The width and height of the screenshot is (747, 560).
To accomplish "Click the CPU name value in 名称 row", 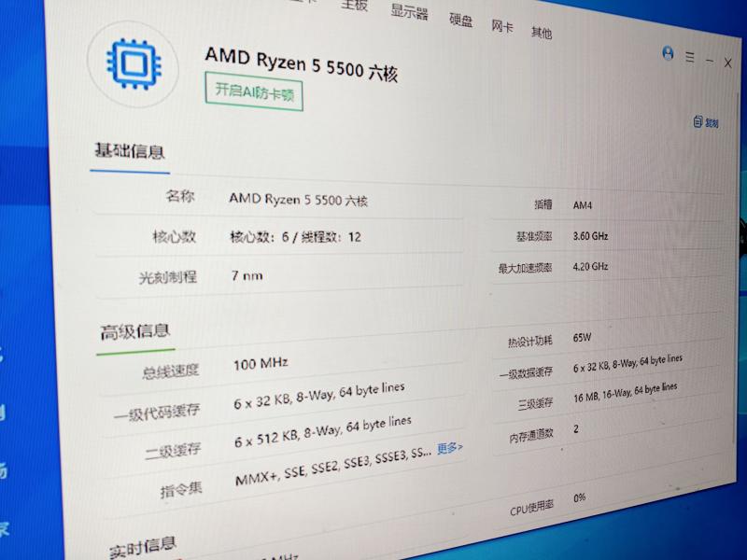I will (x=299, y=200).
